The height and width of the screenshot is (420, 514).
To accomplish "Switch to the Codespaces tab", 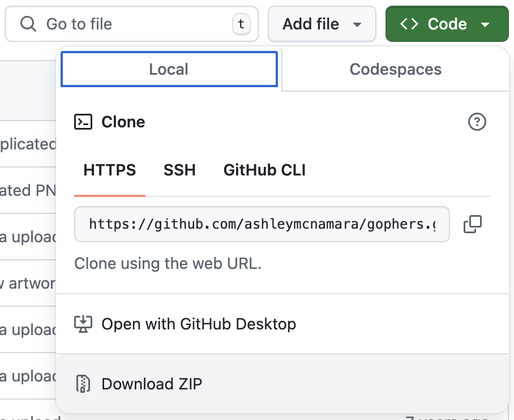I will tap(395, 69).
